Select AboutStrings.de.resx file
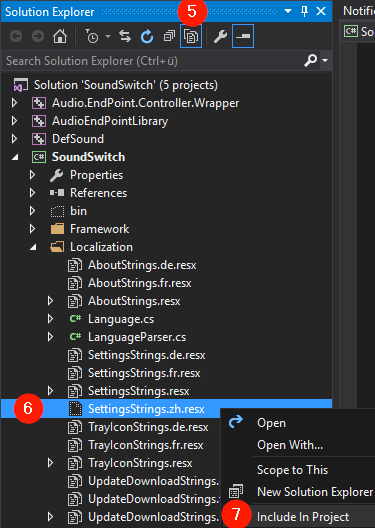The height and width of the screenshot is (528, 375). [142, 265]
